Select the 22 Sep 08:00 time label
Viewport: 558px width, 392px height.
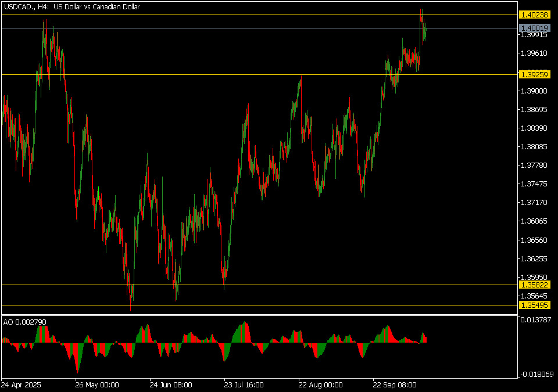[x=395, y=384]
